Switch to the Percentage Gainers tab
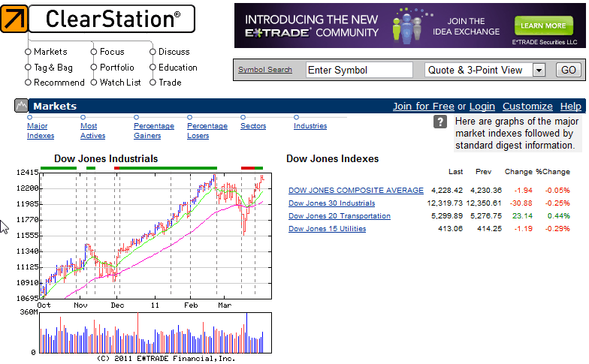Viewport: 589px width, 364px height. click(x=153, y=131)
